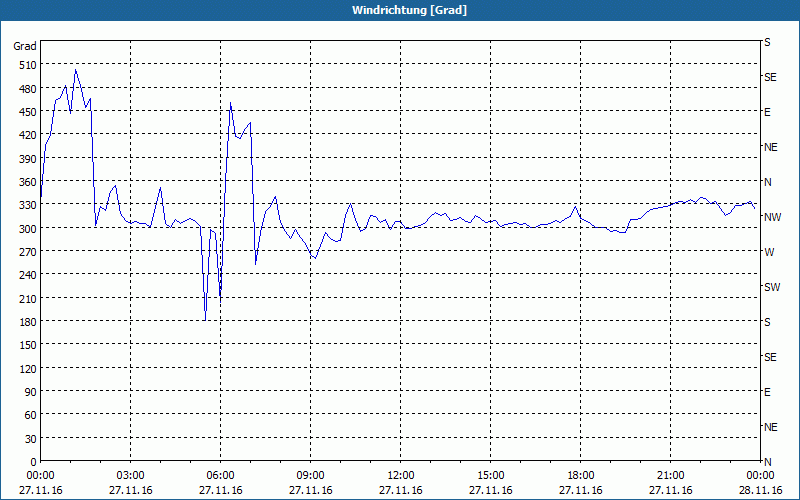Click the N label at 360 level

(767, 182)
